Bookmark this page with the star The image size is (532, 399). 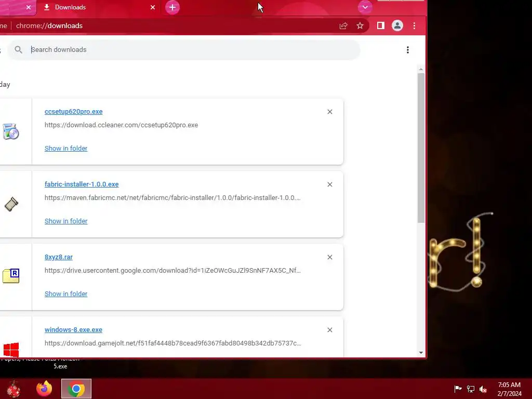[360, 26]
